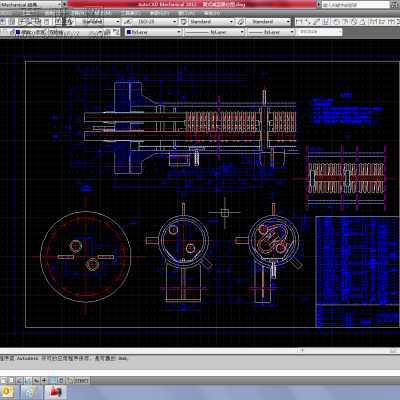Open the Text Style manager icon
Image resolution: width=400 pixels, height=400 pixels.
click(69, 22)
